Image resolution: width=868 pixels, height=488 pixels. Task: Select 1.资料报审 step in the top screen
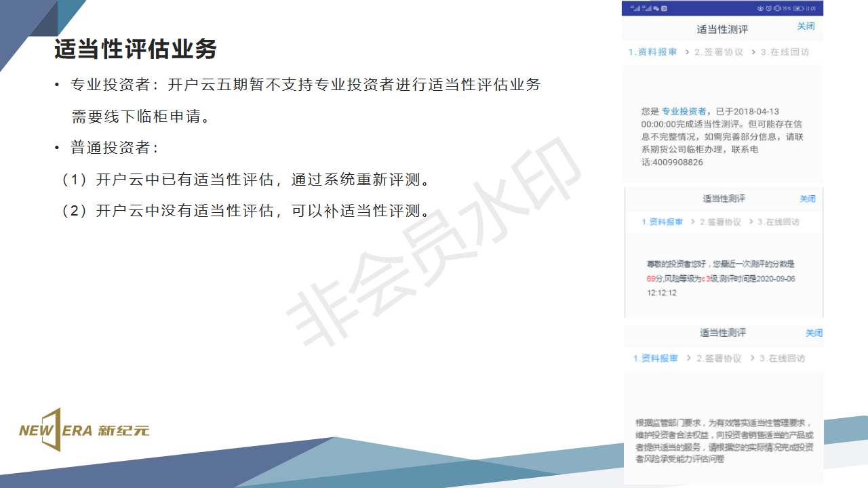[x=652, y=52]
